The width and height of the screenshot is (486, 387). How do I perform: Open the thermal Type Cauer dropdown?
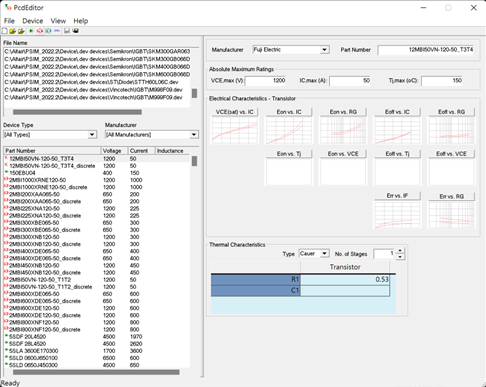pos(324,254)
